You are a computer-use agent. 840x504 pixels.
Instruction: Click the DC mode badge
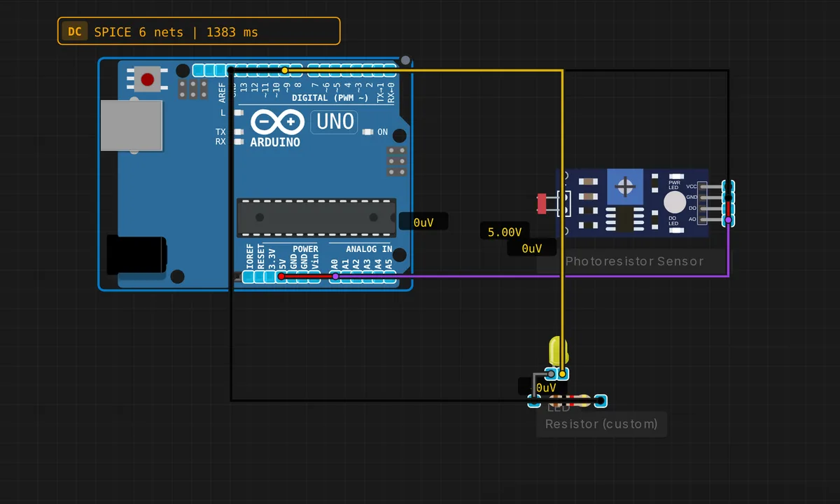coord(75,31)
